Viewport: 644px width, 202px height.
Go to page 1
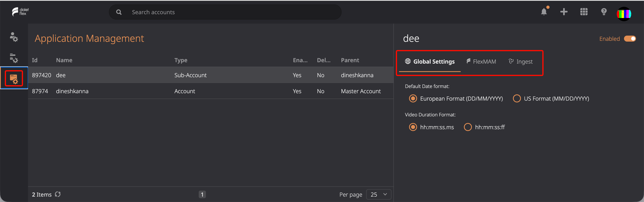coord(202,195)
